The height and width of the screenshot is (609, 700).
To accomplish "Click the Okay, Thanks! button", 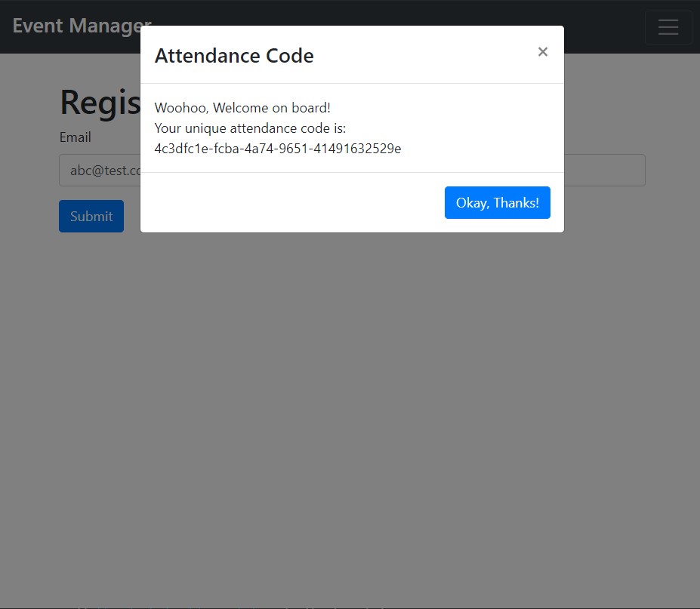I will click(498, 202).
